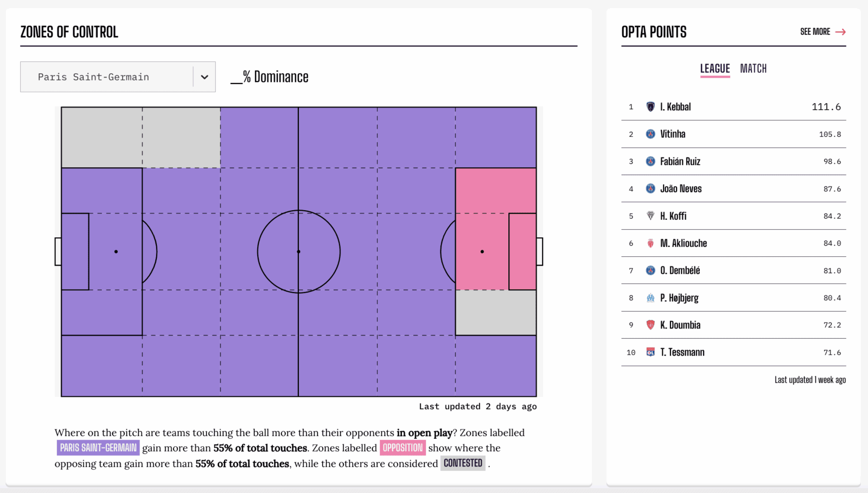Click the Marseille crest beside P. Højbjerg

point(650,298)
